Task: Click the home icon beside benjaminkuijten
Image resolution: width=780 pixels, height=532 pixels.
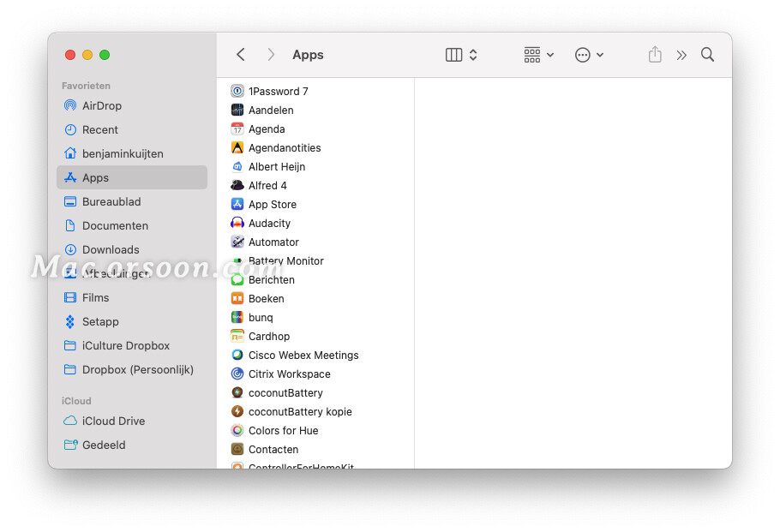Action: coord(70,153)
